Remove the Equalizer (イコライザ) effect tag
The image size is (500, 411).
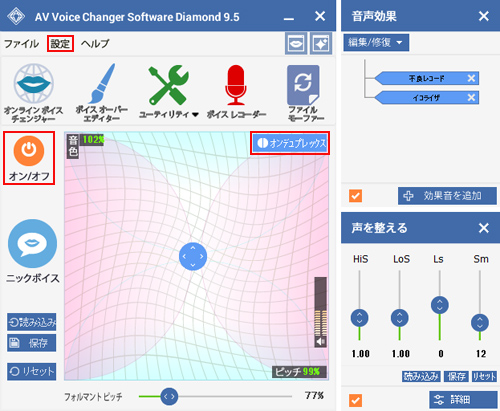pyautogui.click(x=471, y=97)
